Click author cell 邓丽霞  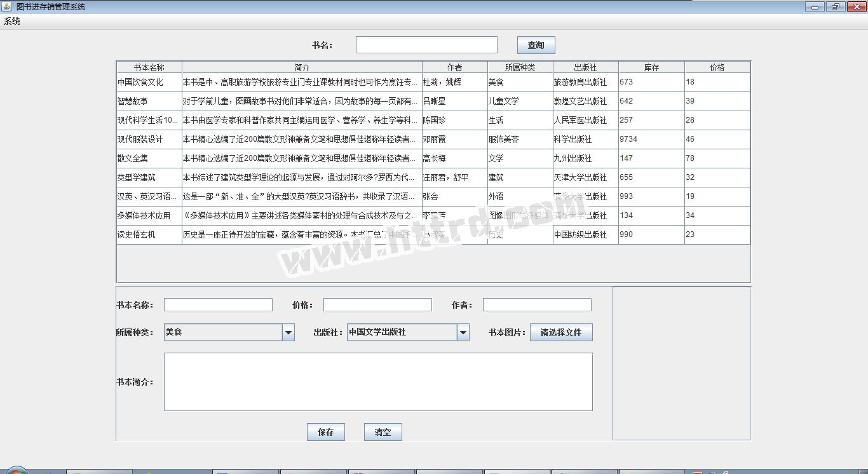(x=455, y=139)
